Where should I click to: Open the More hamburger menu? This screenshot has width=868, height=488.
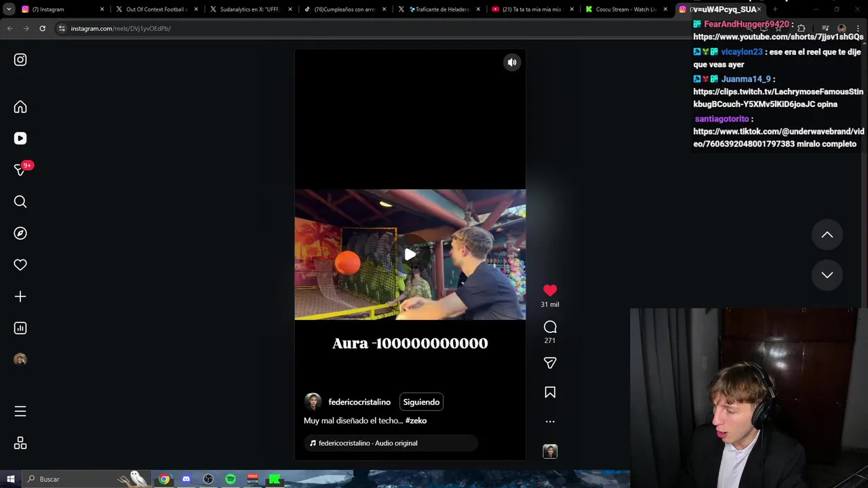[x=20, y=411]
